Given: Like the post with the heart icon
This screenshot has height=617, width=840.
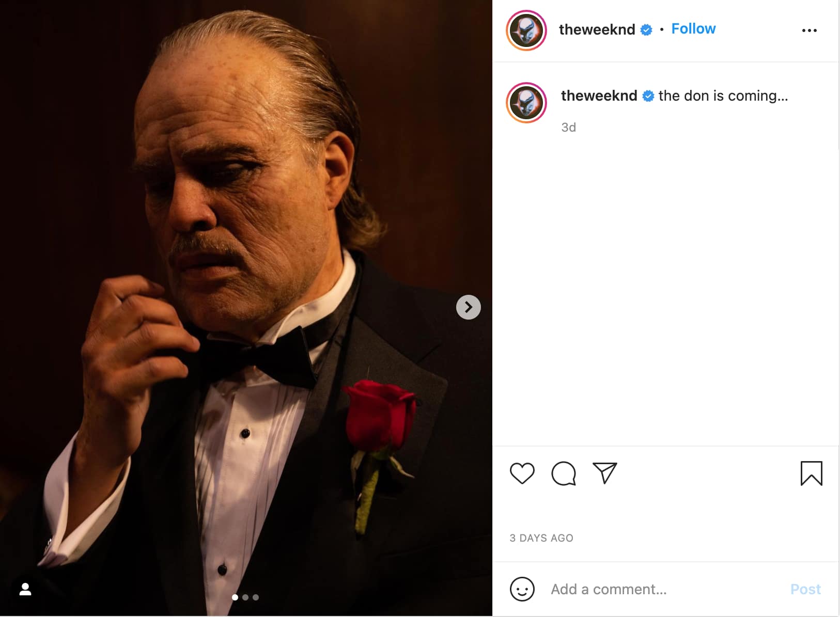Looking at the screenshot, I should (x=522, y=473).
